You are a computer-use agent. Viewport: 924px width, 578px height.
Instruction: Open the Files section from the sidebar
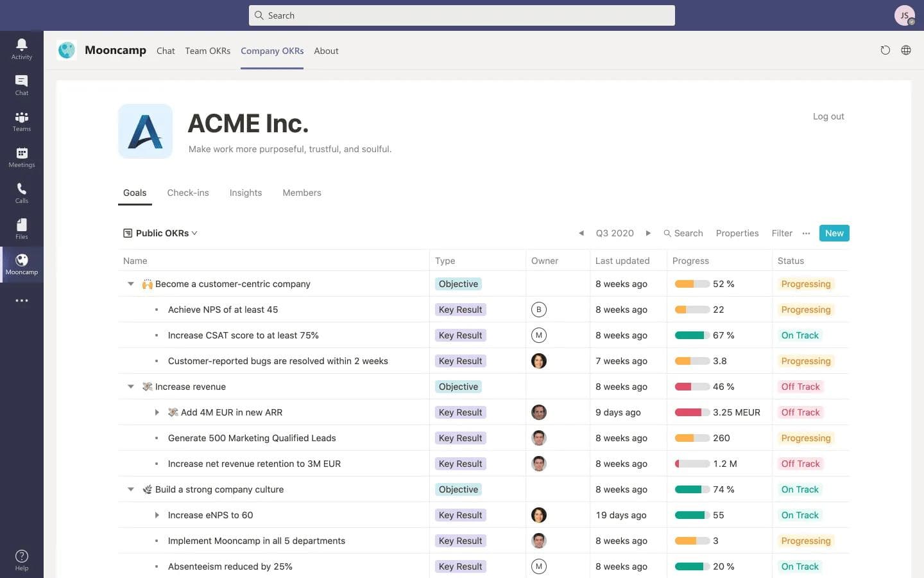pyautogui.click(x=21, y=228)
